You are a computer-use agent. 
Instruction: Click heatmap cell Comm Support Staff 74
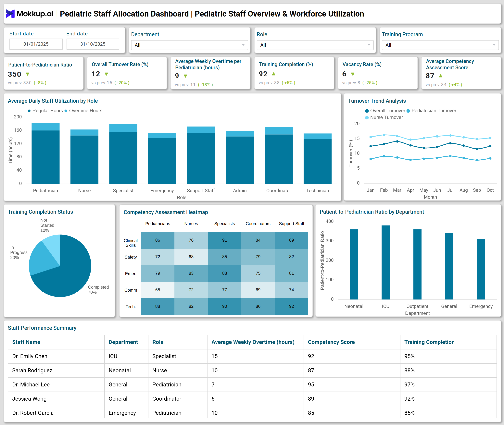coord(291,290)
